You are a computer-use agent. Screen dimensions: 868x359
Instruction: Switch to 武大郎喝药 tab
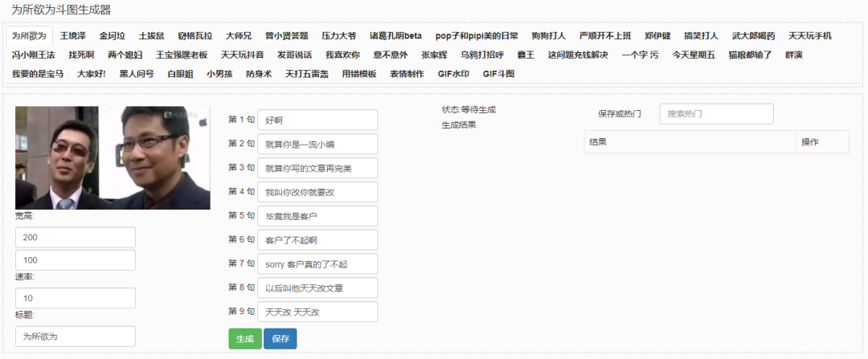pos(753,36)
